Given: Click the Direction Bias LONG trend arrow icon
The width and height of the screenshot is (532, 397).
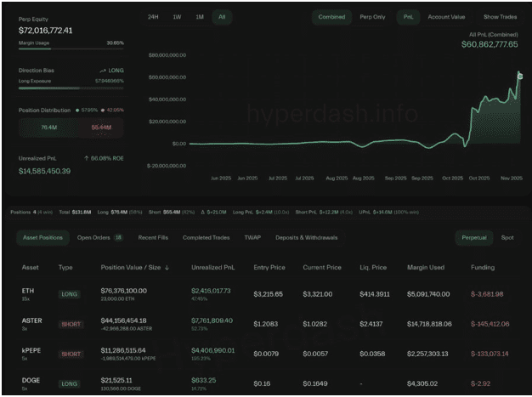Looking at the screenshot, I should [102, 71].
